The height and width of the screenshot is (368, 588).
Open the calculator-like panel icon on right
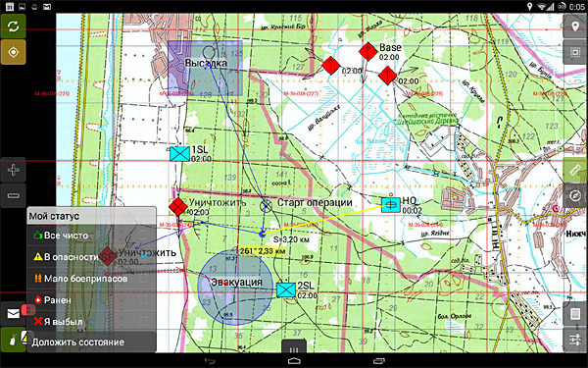(575, 314)
